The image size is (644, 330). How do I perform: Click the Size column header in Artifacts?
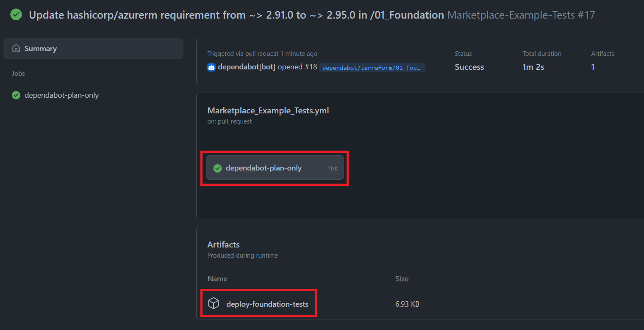[x=402, y=279]
